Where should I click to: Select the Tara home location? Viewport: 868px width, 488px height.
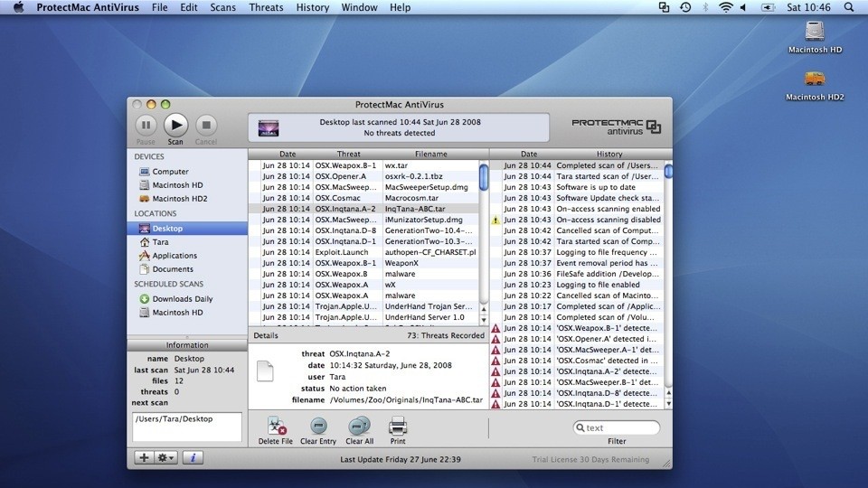click(187, 242)
